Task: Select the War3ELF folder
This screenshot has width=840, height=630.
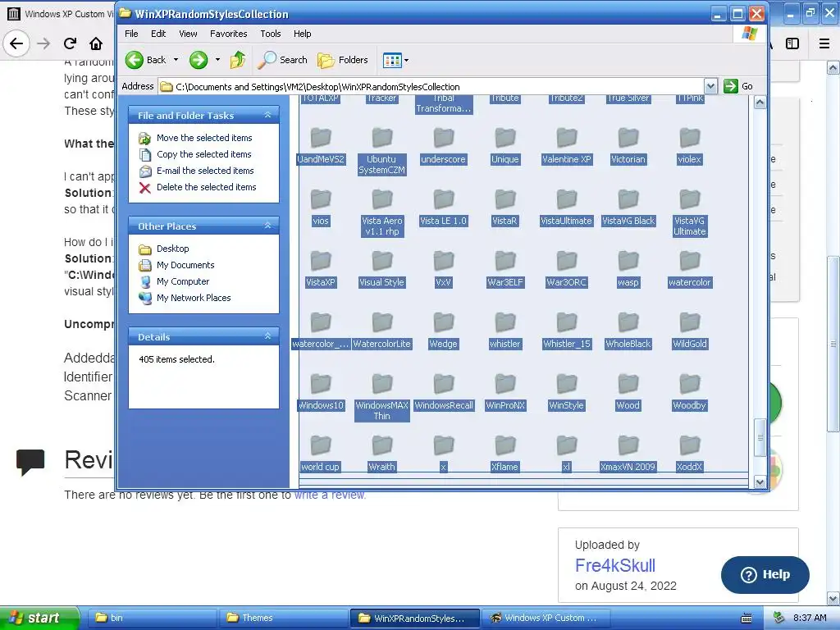Action: pyautogui.click(x=505, y=269)
